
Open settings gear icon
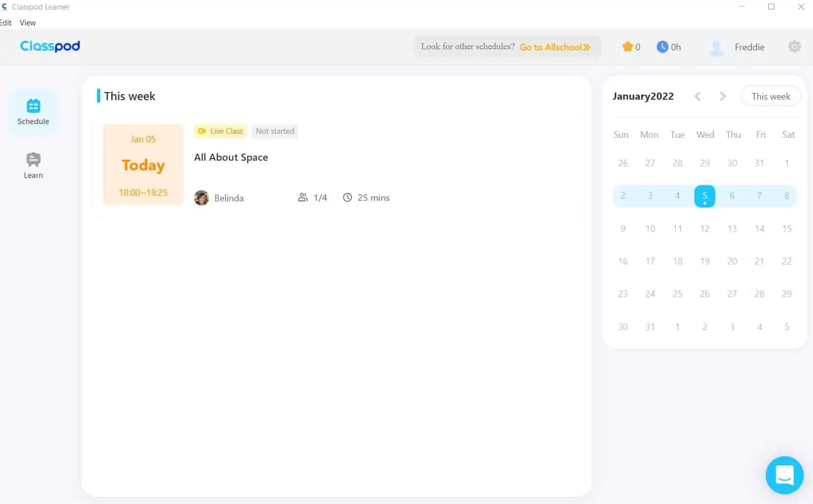(x=794, y=47)
